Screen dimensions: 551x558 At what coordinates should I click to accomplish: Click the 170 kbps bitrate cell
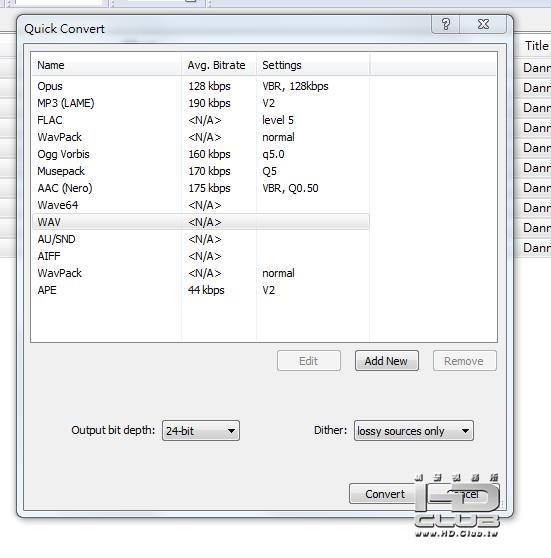pyautogui.click(x=209, y=171)
